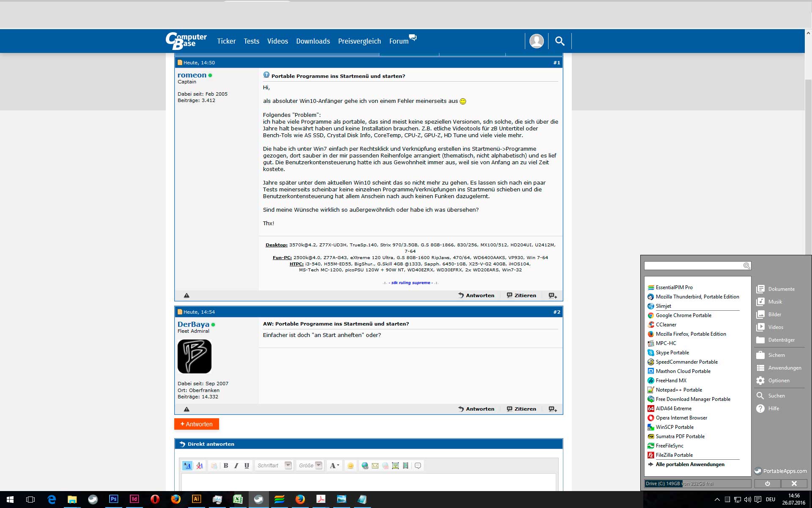Open the user account avatar icon

click(536, 41)
